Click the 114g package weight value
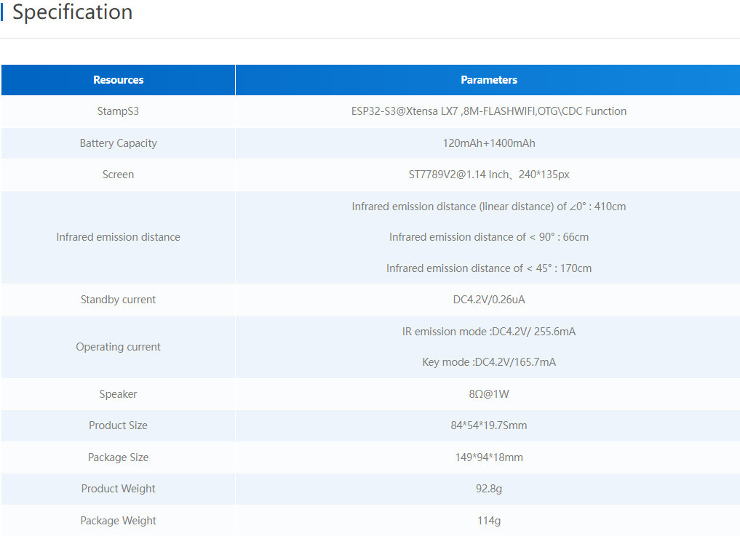Image resolution: width=740 pixels, height=560 pixels. click(488, 521)
